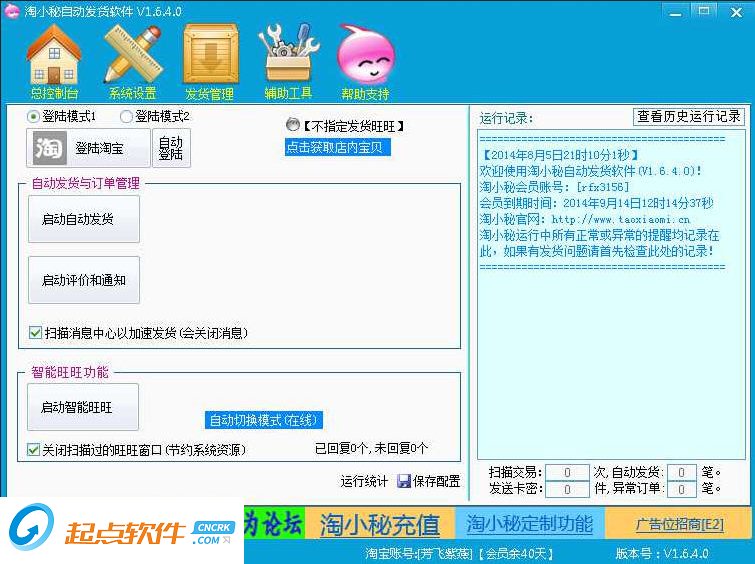755x564 pixels.
Task: Minimize the 淘小秘 window
Action: coord(675,12)
